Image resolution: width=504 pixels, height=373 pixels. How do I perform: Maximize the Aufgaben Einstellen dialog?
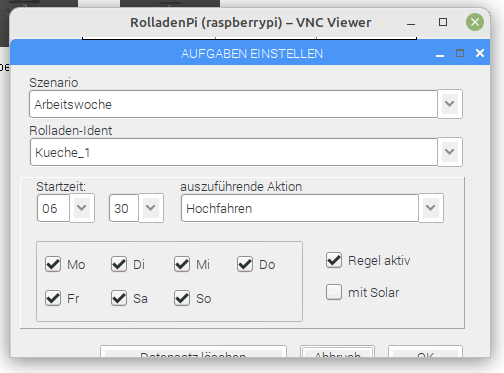point(460,53)
